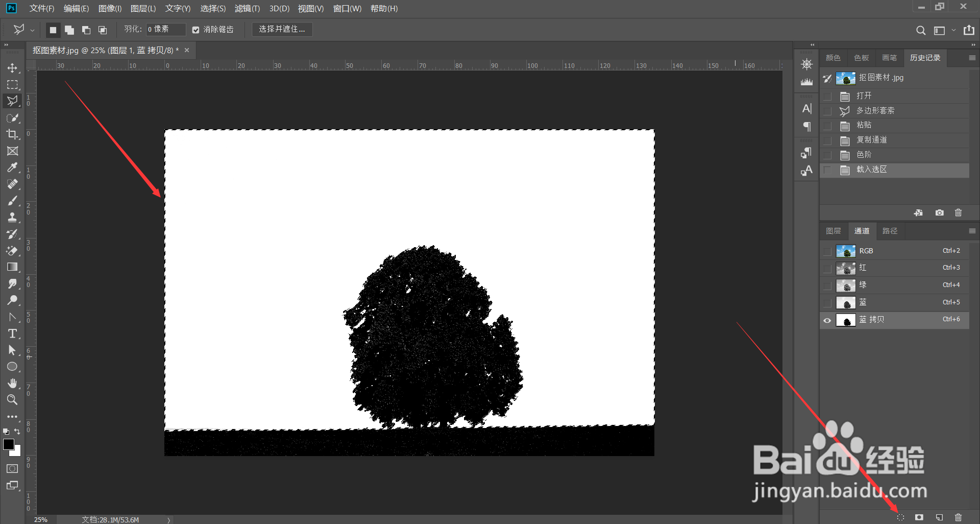The height and width of the screenshot is (524, 980).
Task: Toggle visibility of RGB channel
Action: tap(827, 251)
